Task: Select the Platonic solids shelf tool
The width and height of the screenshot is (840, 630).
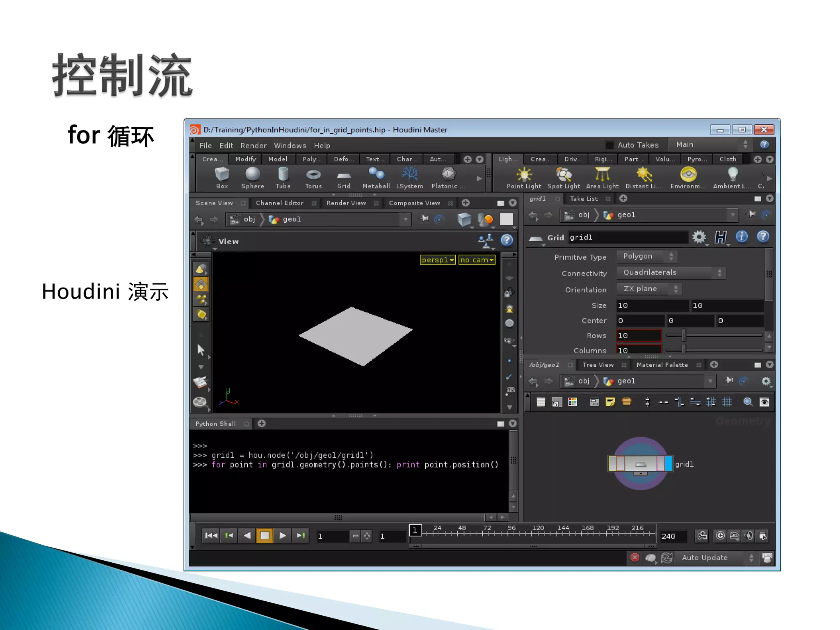Action: tap(448, 178)
